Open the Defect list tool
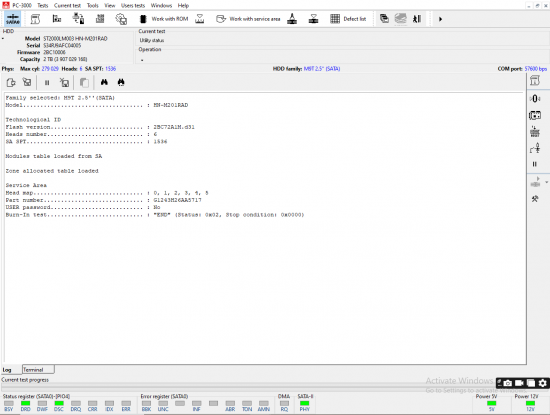This screenshot has width=550, height=415. pyautogui.click(x=355, y=19)
